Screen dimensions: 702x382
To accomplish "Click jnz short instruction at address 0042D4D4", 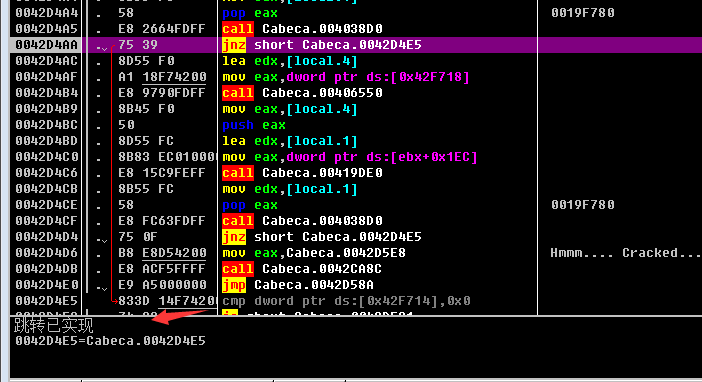I will [322, 237].
